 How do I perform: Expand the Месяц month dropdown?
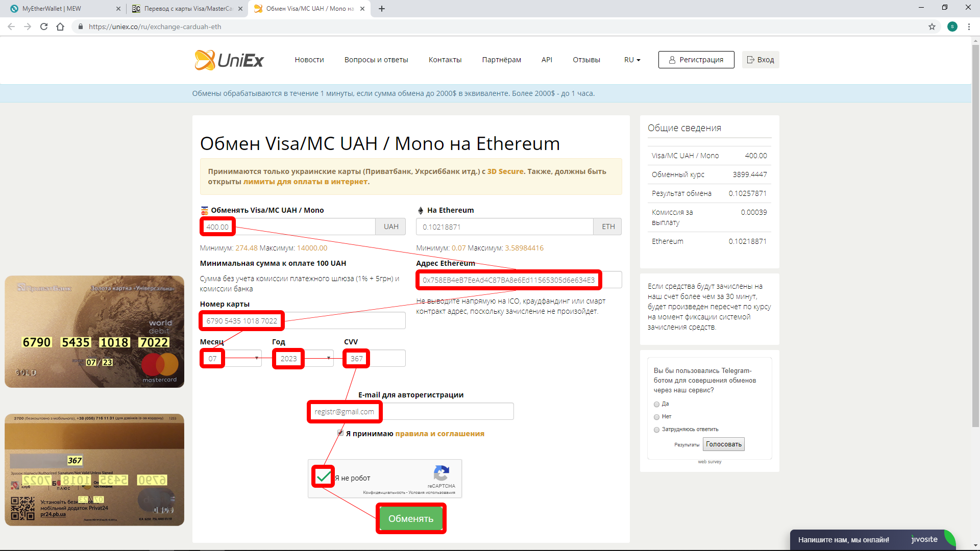tap(231, 358)
